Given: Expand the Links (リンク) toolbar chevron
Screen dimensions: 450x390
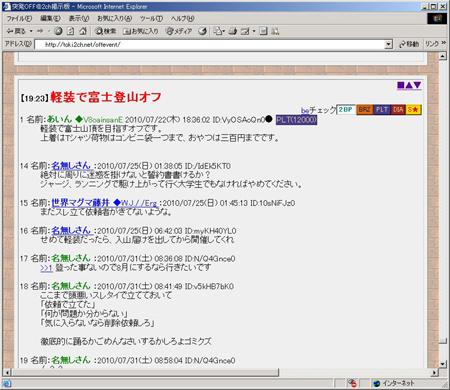Looking at the screenshot, I should pos(444,43).
